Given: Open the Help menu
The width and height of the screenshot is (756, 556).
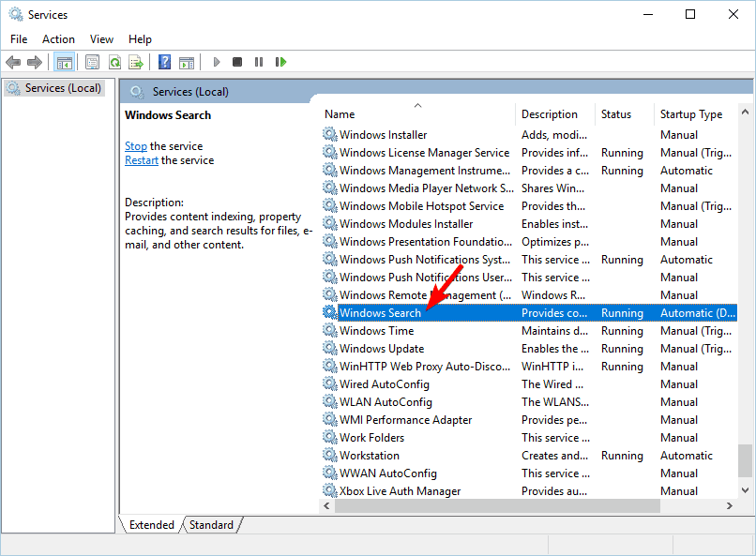Looking at the screenshot, I should coord(140,39).
